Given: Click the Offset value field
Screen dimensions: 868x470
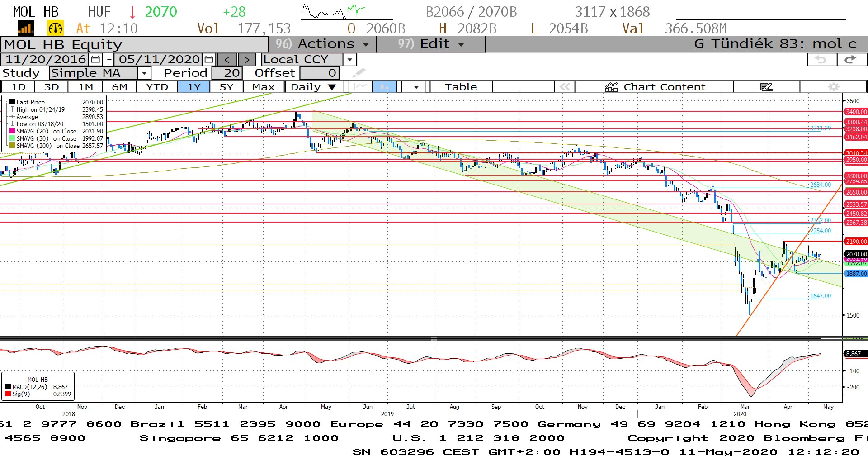Looking at the screenshot, I should pyautogui.click(x=319, y=73).
